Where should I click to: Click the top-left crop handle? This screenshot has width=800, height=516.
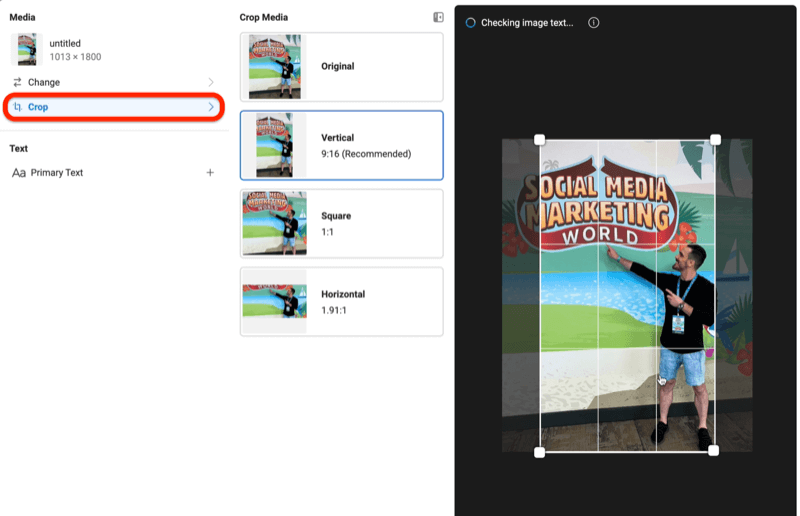(x=539, y=140)
